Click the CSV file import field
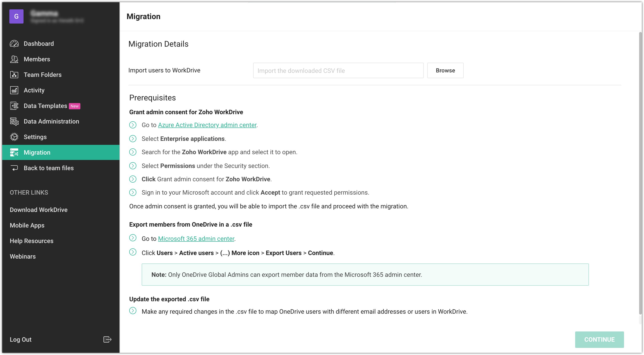 coord(338,71)
